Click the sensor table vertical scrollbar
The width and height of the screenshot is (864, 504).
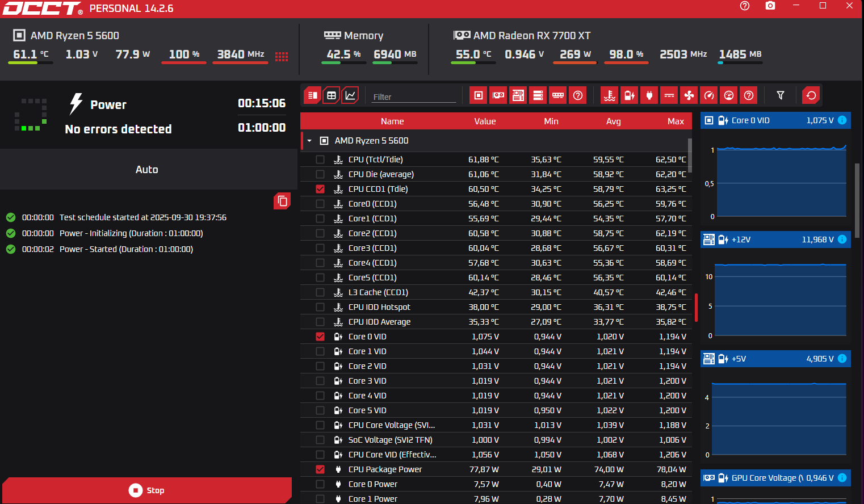(690, 155)
